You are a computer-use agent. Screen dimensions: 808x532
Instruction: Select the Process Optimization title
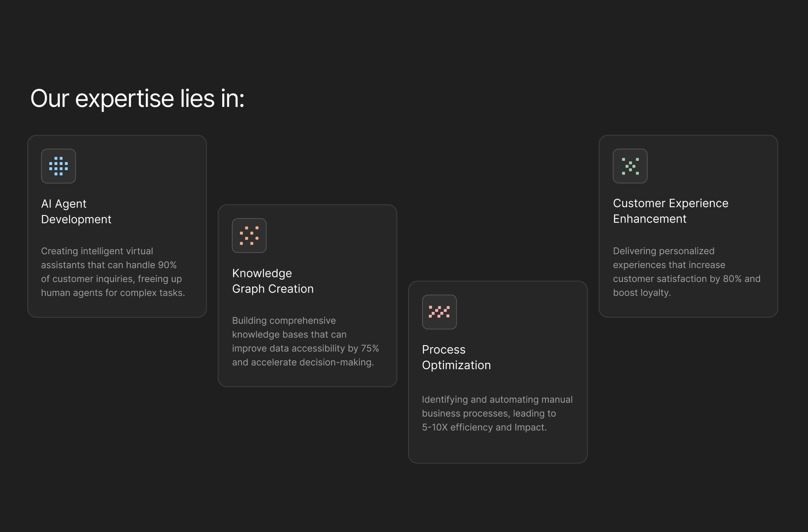tap(456, 357)
